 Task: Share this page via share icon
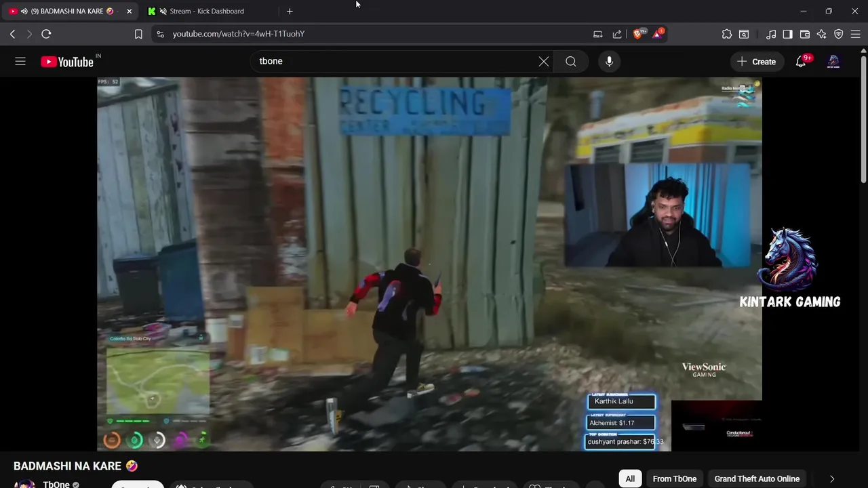617,34
